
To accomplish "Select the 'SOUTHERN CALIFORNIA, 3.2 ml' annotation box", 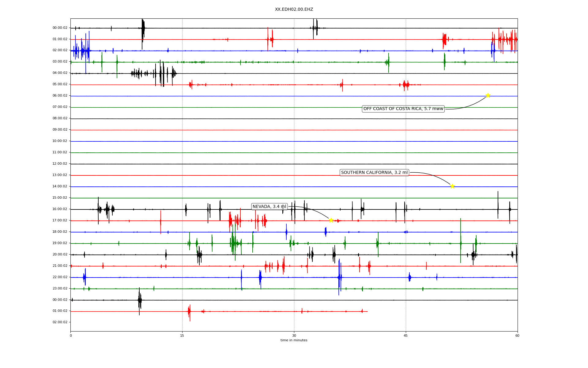I will pos(374,173).
